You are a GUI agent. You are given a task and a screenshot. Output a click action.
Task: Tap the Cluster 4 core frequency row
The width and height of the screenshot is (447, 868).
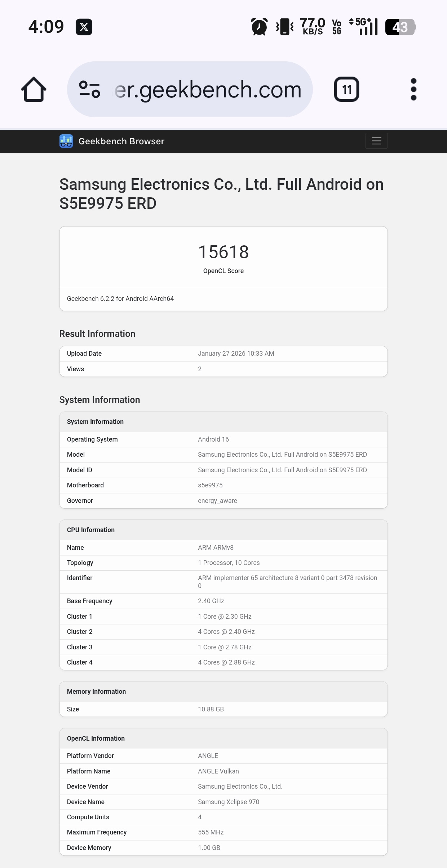tap(223, 662)
